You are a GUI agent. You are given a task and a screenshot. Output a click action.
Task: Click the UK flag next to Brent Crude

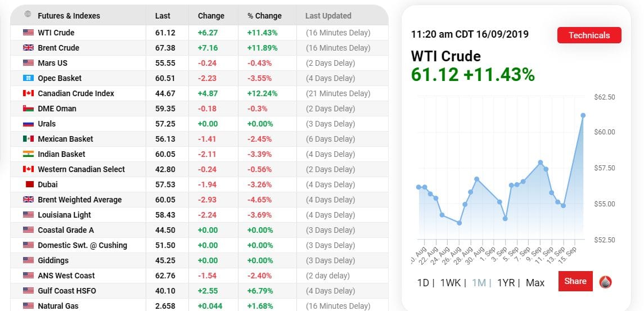(28, 48)
